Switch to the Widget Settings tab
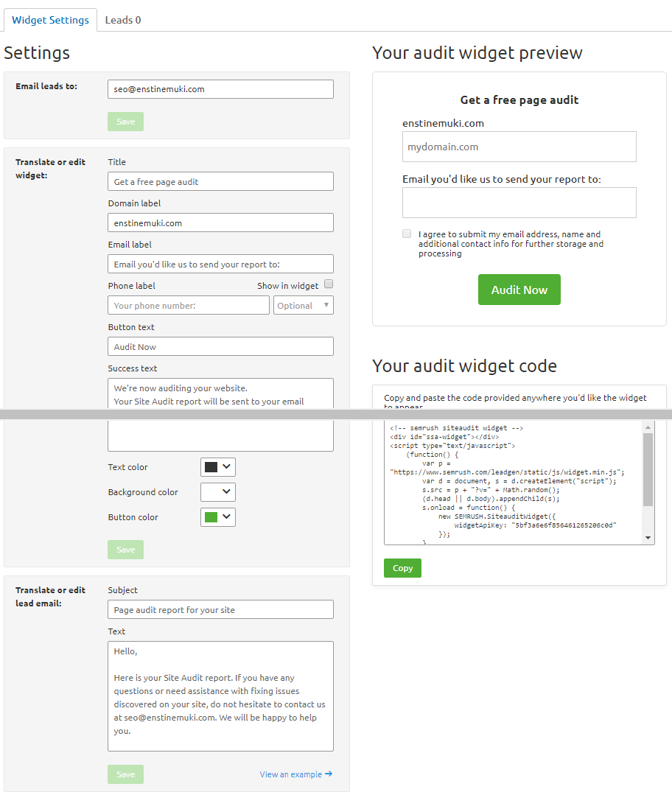This screenshot has width=672, height=795. click(x=50, y=20)
